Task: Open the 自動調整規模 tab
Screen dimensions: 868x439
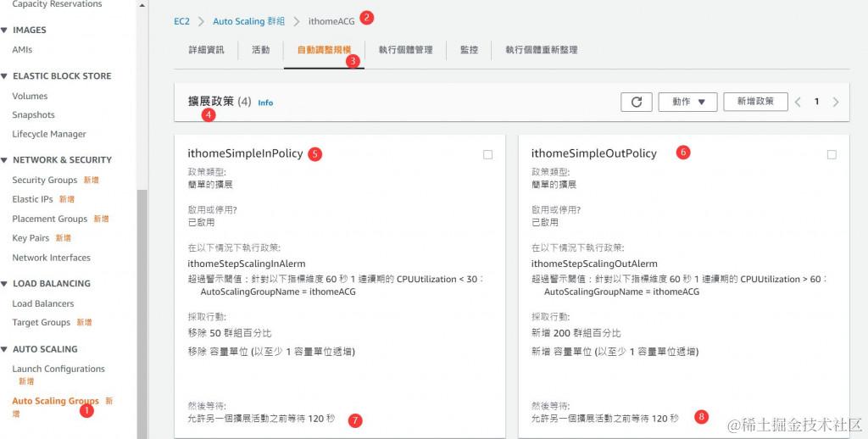Action: point(324,50)
